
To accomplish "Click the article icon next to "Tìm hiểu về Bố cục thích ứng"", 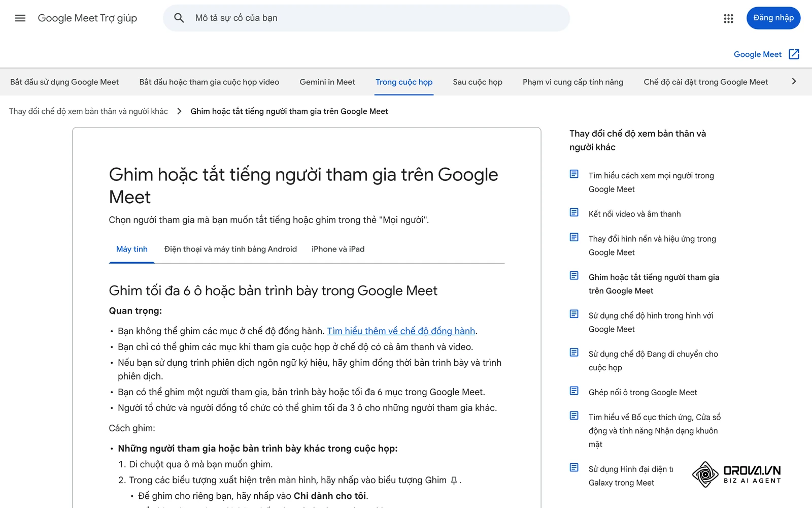I will click(x=574, y=416).
